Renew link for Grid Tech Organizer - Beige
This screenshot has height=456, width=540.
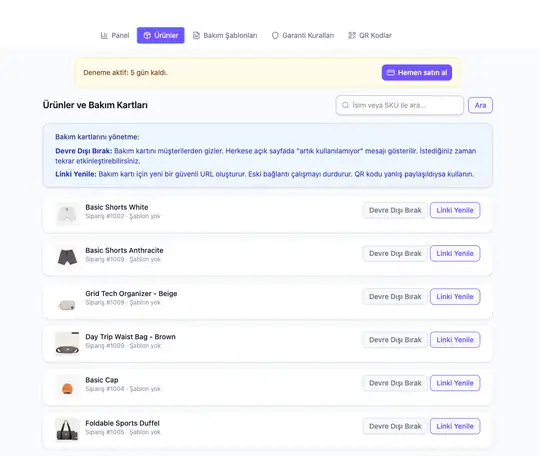point(455,297)
